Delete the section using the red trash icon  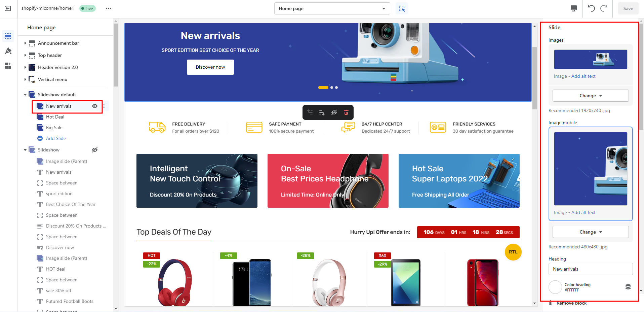(x=346, y=112)
